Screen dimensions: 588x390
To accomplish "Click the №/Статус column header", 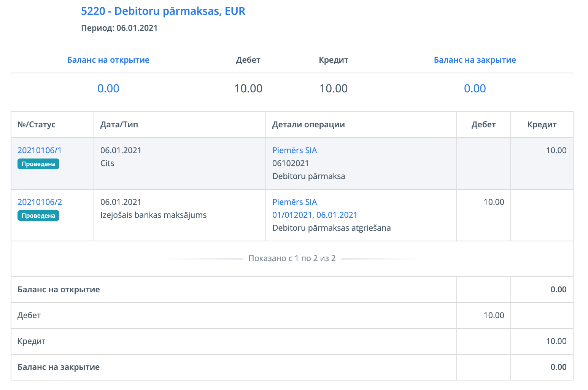I will 37,125.
